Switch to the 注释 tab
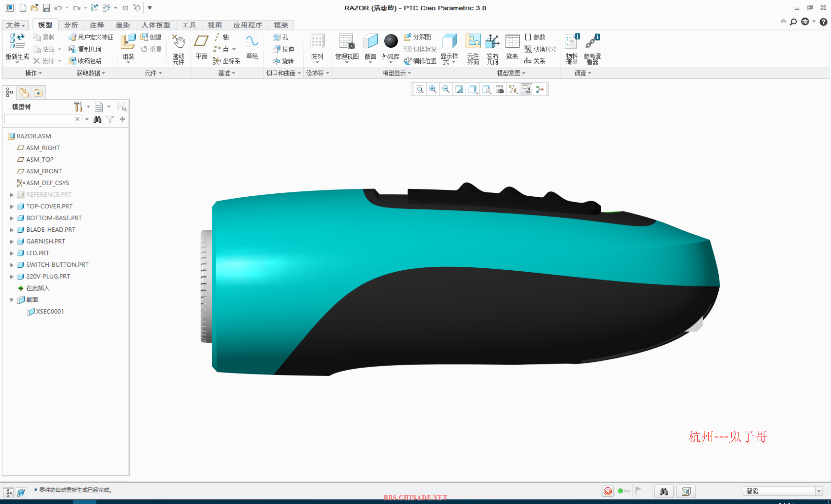The height and width of the screenshot is (504, 831). (97, 25)
